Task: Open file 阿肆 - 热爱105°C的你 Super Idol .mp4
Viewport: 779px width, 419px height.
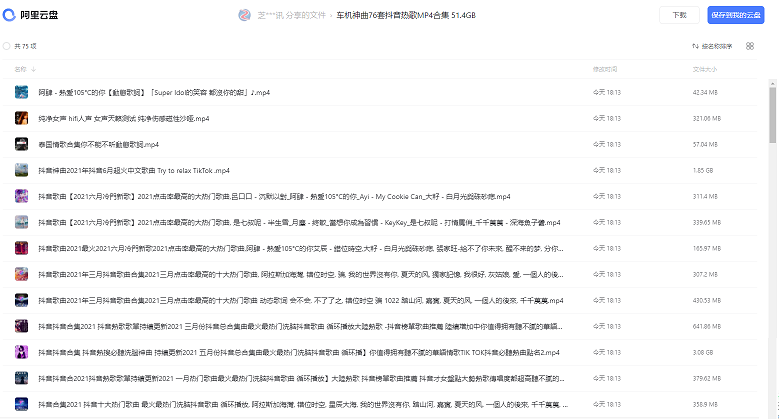Action: tap(154, 92)
